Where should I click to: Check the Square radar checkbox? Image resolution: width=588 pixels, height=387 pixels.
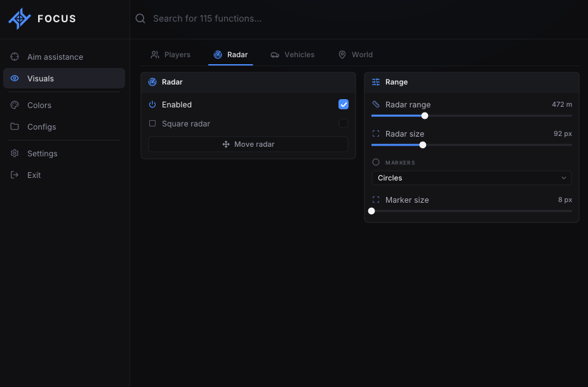point(344,123)
